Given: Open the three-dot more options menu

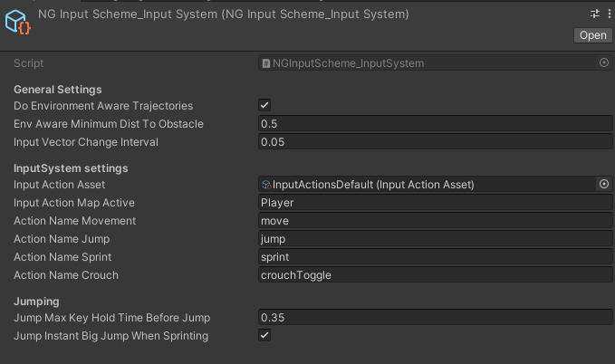Looking at the screenshot, I should (x=609, y=14).
